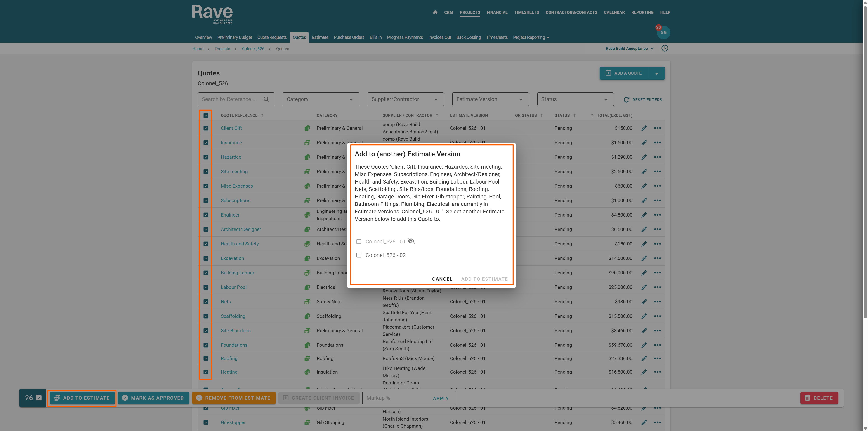Image resolution: width=868 pixels, height=431 pixels.
Task: Click the edit pencil for Foundations quote
Action: 644,345
